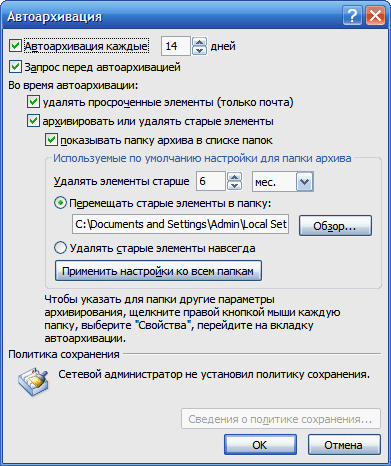Click the 'Используемые по умолчанию настройки' group label
Screen dimensions: 391x466
tap(202, 158)
